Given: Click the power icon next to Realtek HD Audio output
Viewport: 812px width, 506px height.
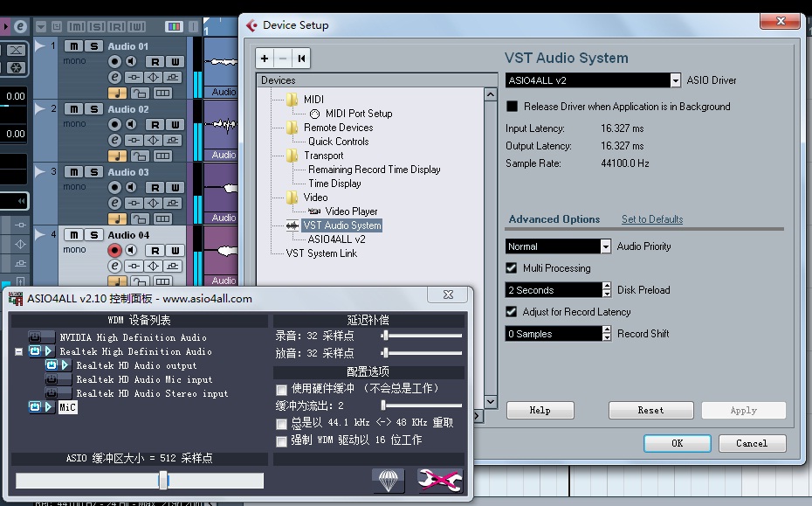Looking at the screenshot, I should point(52,365).
